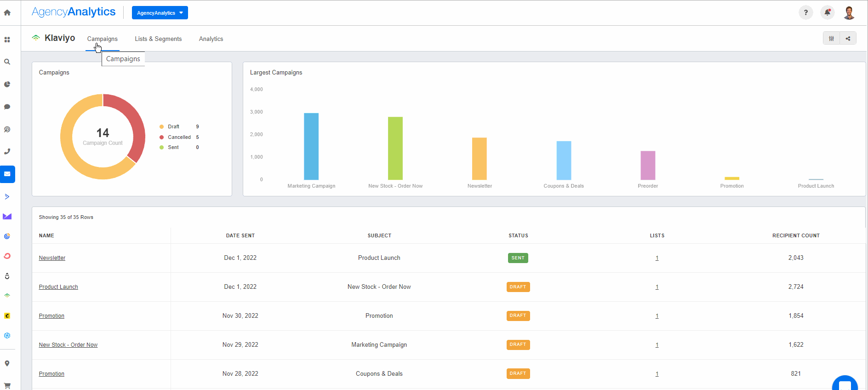Open the red swirl integration icon
Viewport: 868px width, 390px height.
(x=7, y=256)
